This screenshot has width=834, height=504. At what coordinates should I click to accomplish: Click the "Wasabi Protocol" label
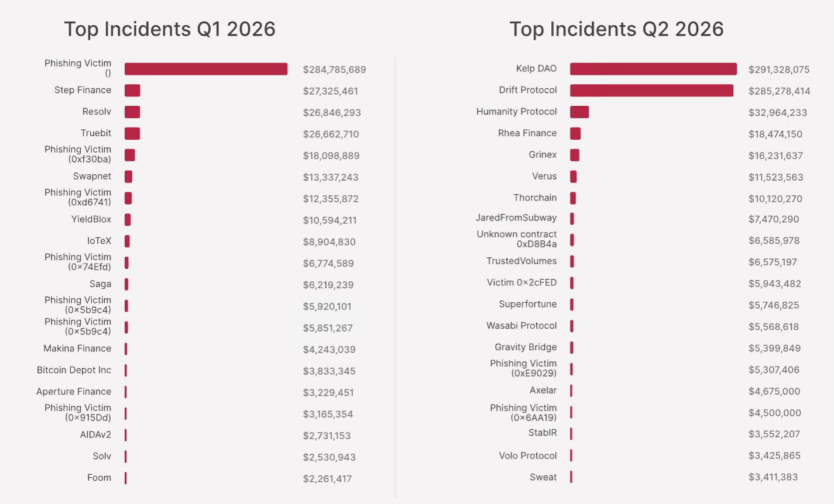[521, 326]
